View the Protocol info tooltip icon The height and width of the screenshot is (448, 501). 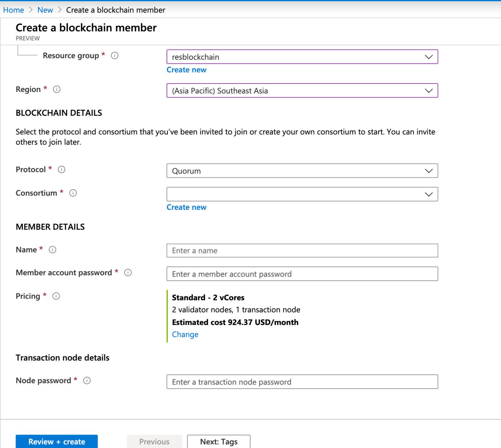pos(61,170)
